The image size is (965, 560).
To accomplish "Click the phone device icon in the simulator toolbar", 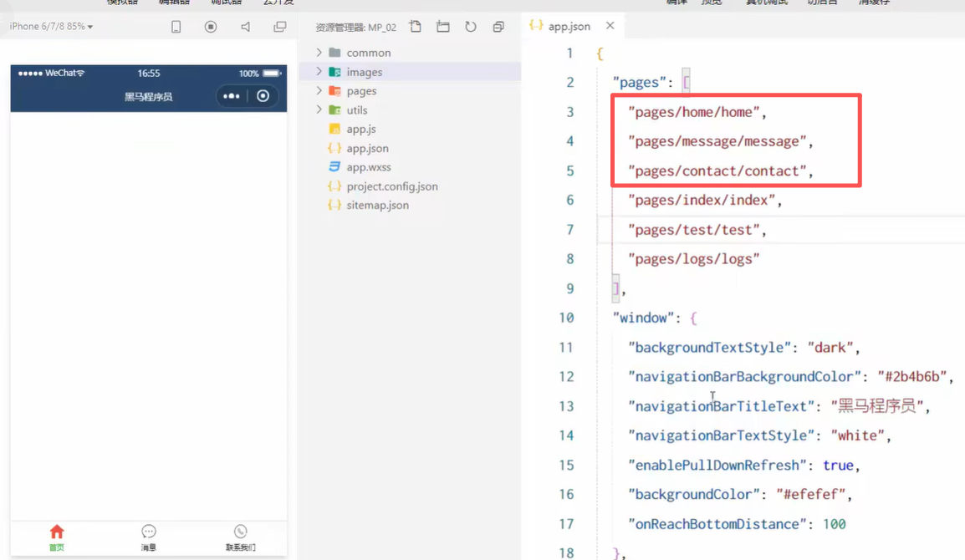I will (x=176, y=27).
